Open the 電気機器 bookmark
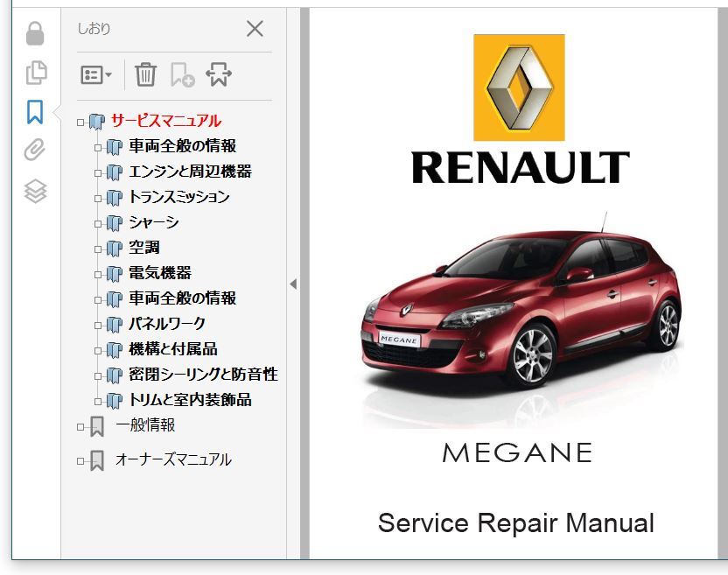This screenshot has width=728, height=575. (160, 273)
